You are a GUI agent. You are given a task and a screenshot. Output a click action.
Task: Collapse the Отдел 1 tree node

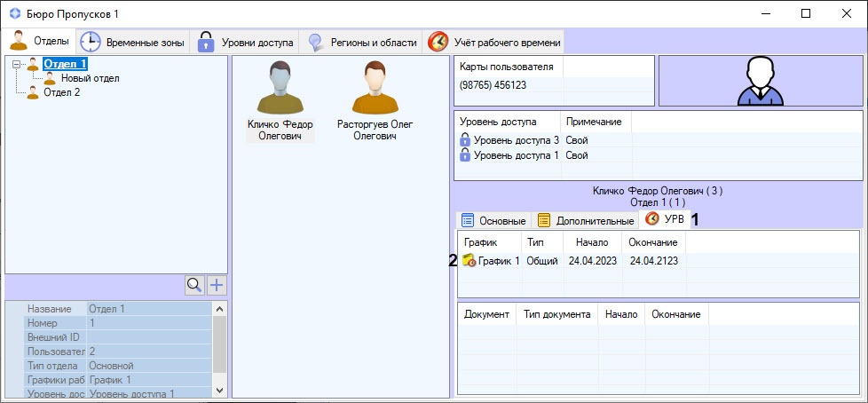pos(17,64)
